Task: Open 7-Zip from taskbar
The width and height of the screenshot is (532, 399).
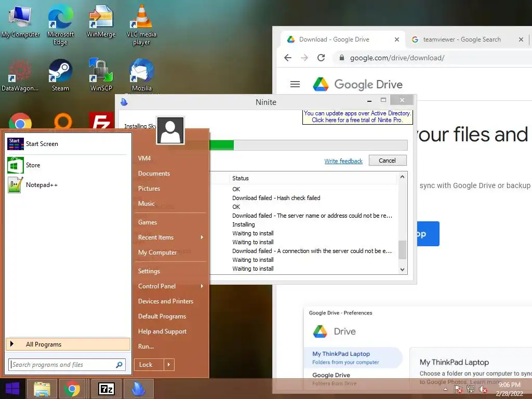Action: [x=106, y=389]
